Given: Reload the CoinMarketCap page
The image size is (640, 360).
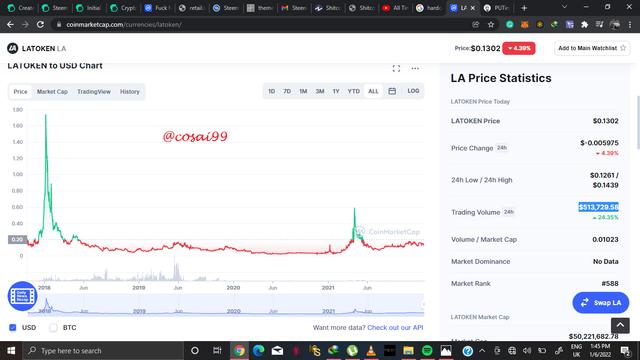Looking at the screenshot, I should [40, 24].
